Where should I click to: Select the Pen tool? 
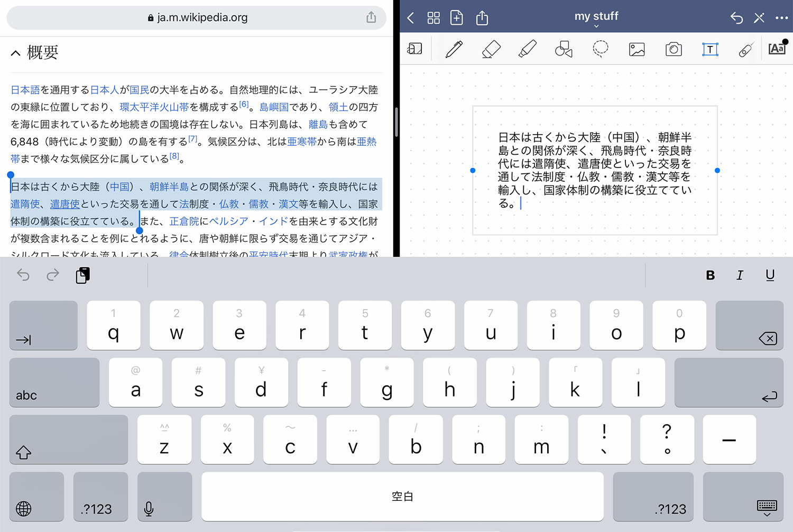point(454,49)
